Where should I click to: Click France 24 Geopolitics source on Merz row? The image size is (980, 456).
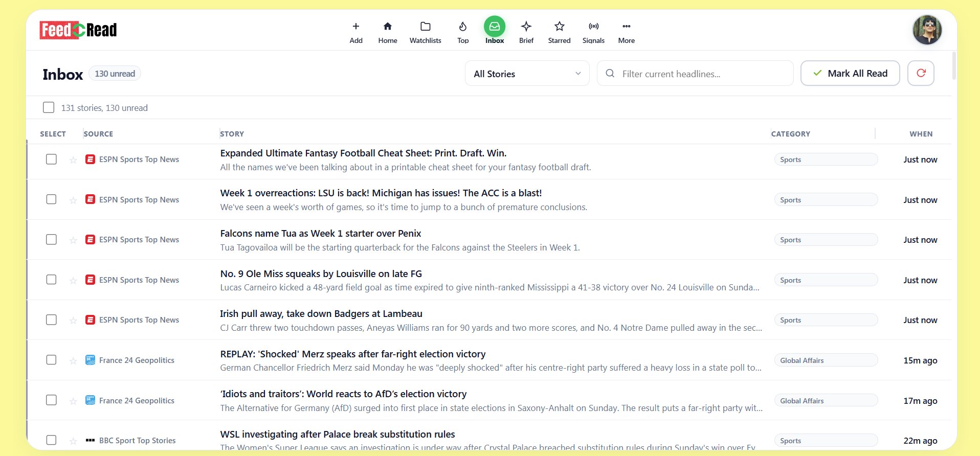point(137,360)
